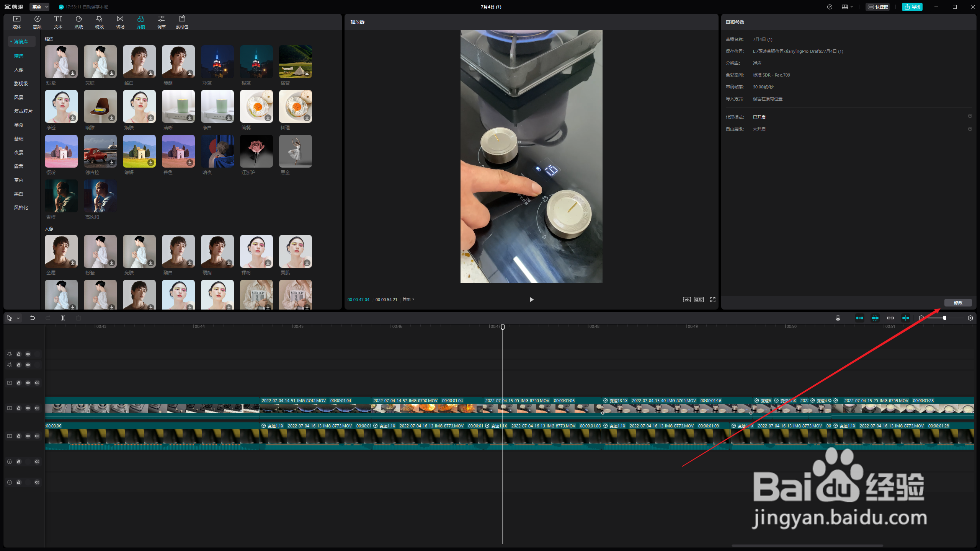
Task: Hide the topmost timeline track with its eye icon
Action: [x=28, y=354]
